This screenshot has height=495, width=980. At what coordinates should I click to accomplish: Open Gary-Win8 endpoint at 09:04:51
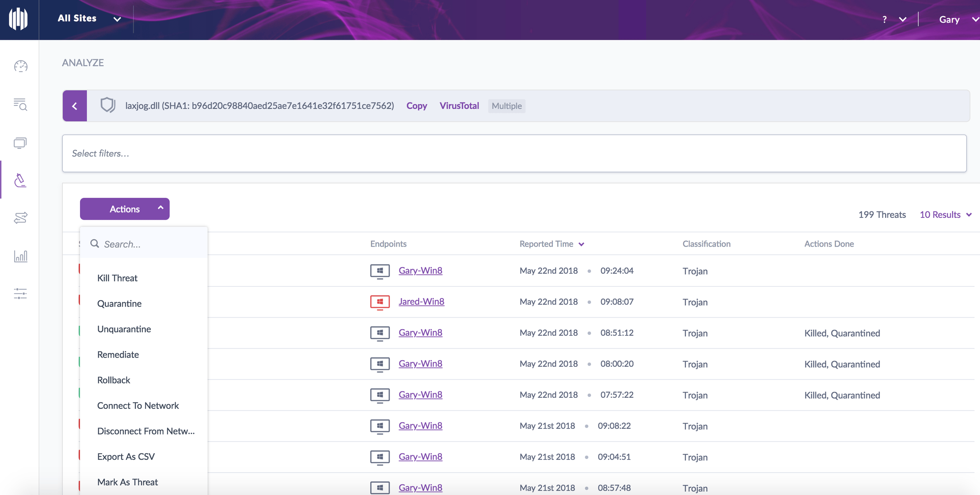point(420,457)
